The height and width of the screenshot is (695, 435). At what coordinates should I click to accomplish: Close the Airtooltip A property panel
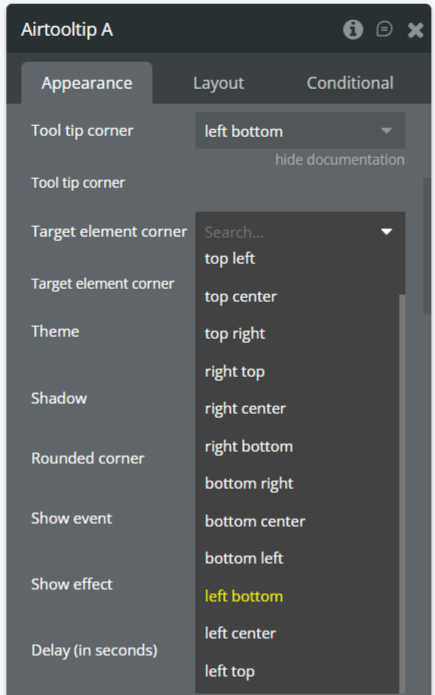415,30
